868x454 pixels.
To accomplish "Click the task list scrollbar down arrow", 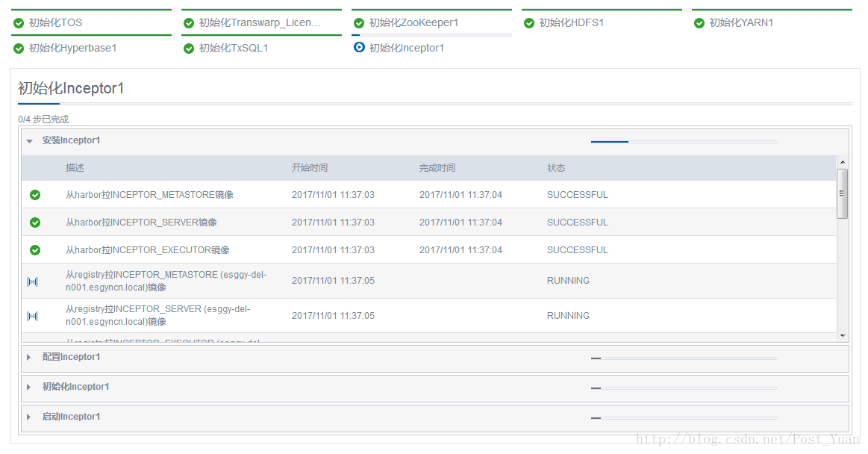I will point(843,335).
